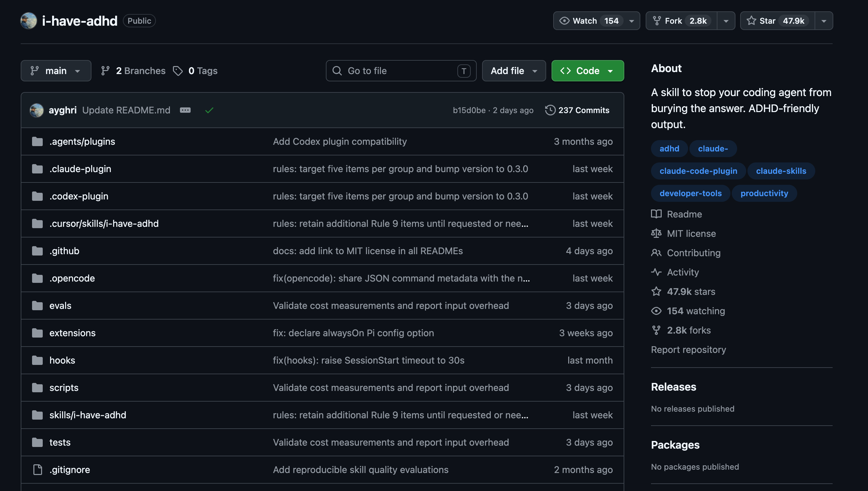
Task: Click the Activity pulse icon
Action: coord(656,272)
